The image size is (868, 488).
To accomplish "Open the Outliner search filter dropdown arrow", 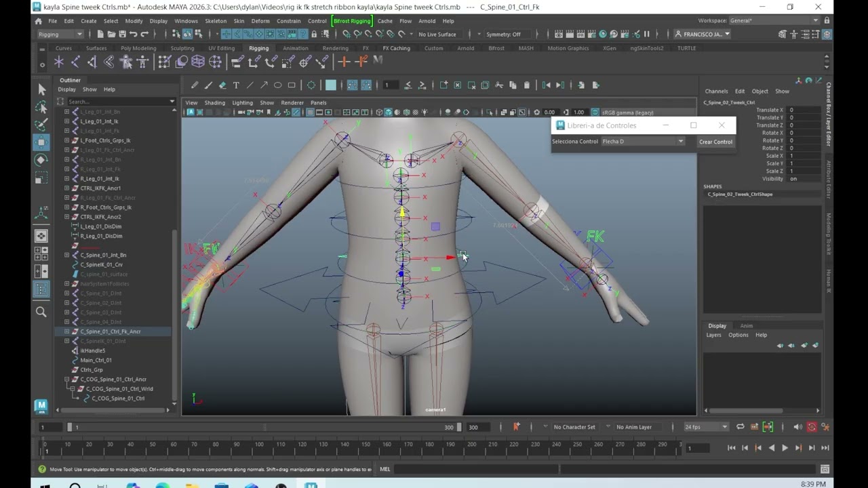I will pyautogui.click(x=172, y=102).
